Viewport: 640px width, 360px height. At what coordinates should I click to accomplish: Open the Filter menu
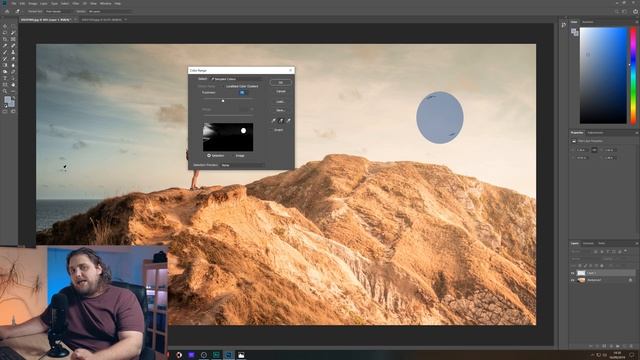coord(76,3)
